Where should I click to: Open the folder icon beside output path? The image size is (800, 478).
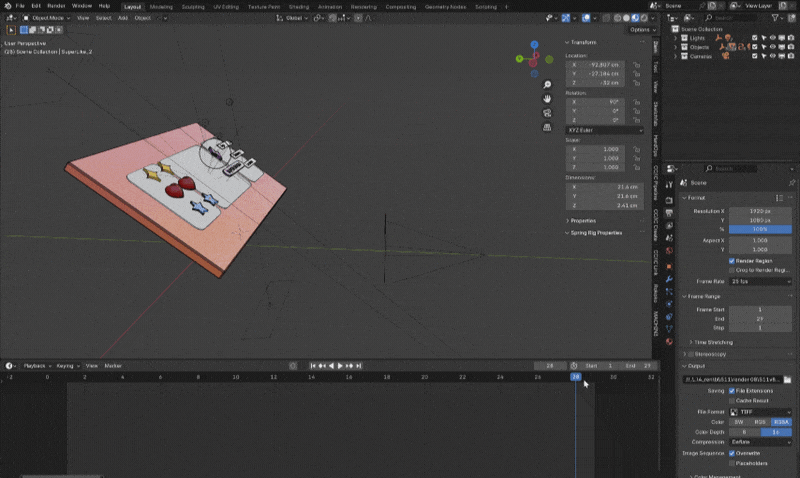point(788,380)
